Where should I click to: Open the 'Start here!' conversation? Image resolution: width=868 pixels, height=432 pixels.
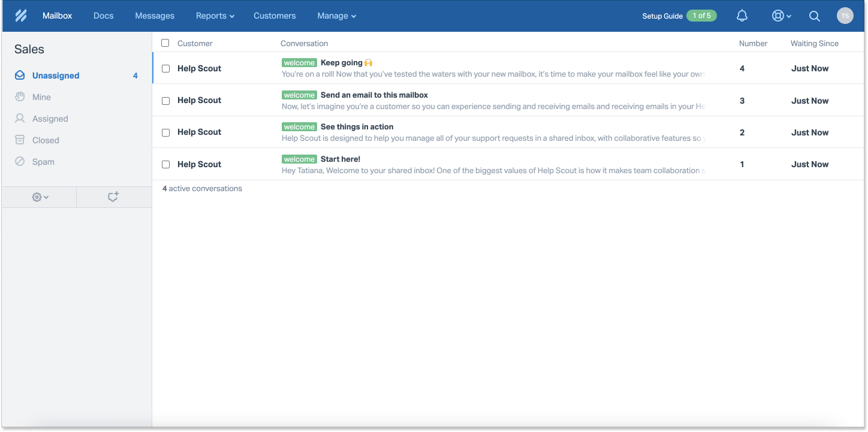click(x=340, y=159)
